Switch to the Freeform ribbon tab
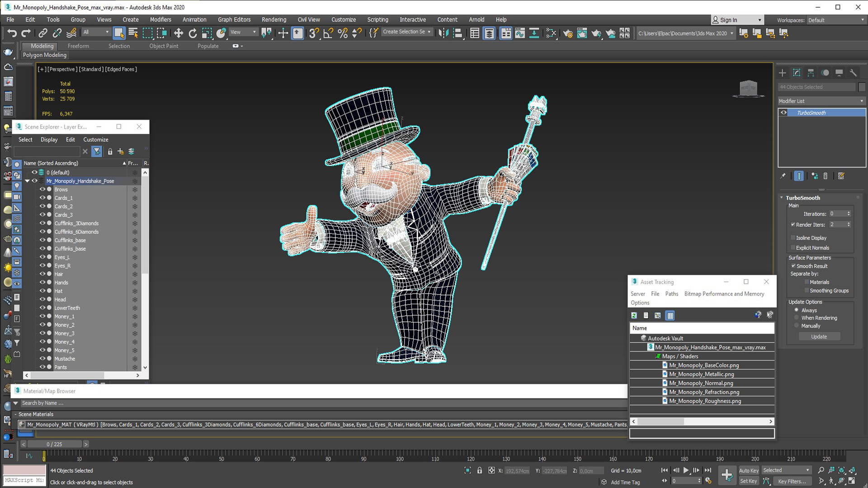Screen dimensions: 868x488 pyautogui.click(x=78, y=46)
